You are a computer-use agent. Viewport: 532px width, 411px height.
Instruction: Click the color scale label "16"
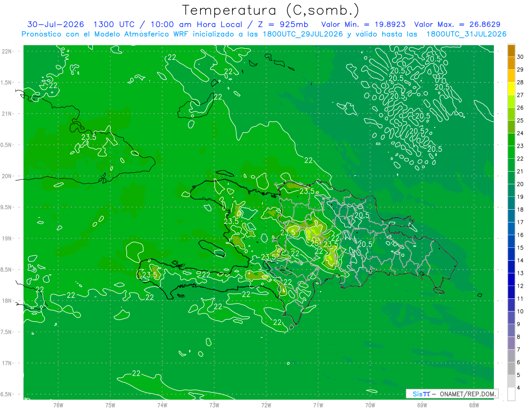tap(520, 235)
